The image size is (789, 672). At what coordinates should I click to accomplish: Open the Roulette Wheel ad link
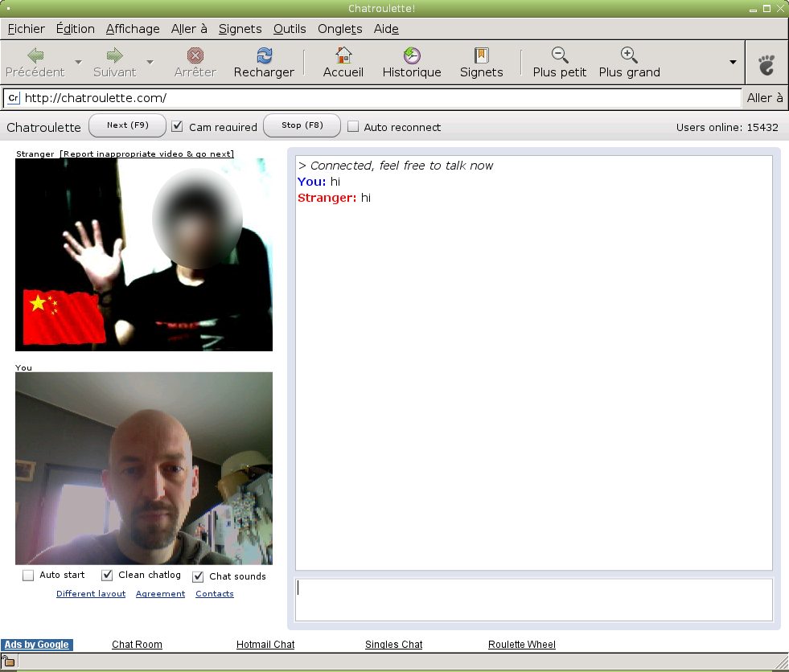(522, 645)
